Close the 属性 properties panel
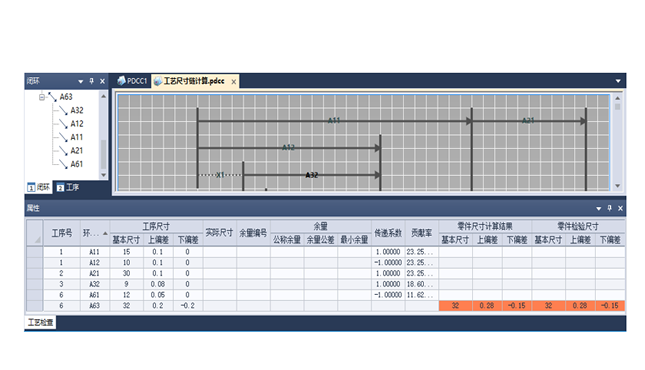This screenshot has height=370, width=645. click(620, 208)
